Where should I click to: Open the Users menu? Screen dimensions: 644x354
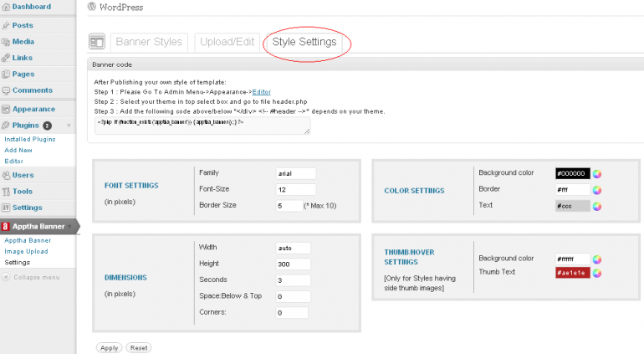(x=23, y=176)
